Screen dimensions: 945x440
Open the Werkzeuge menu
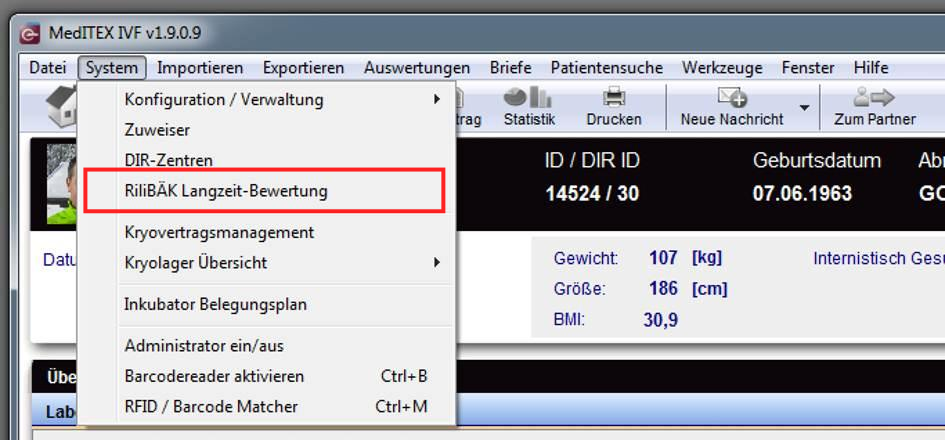pos(722,68)
